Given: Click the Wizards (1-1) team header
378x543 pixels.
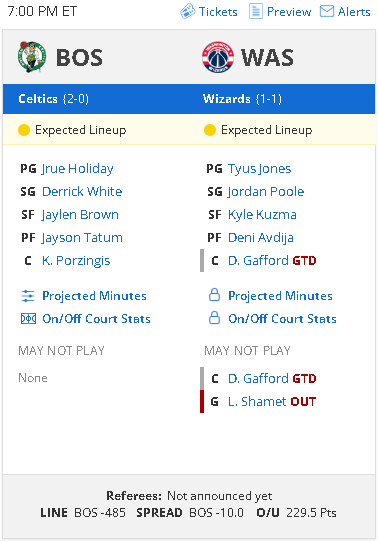Looking at the screenshot, I should point(242,99).
